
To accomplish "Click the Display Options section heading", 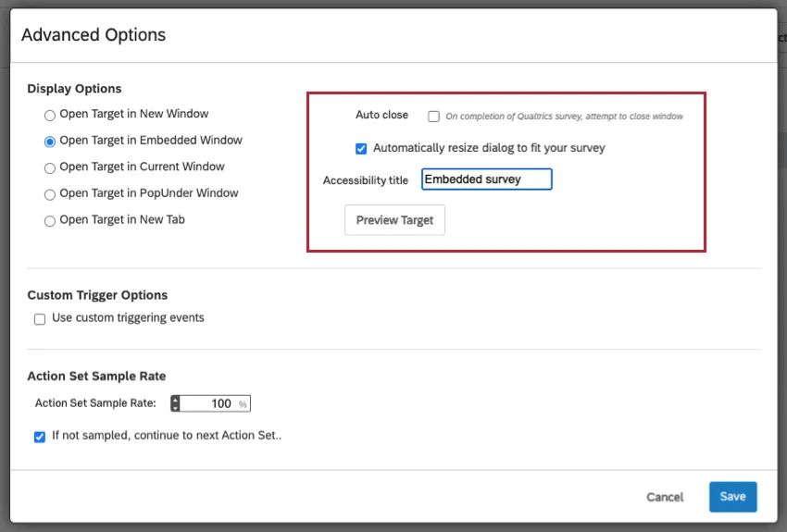I will pyautogui.click(x=74, y=89).
